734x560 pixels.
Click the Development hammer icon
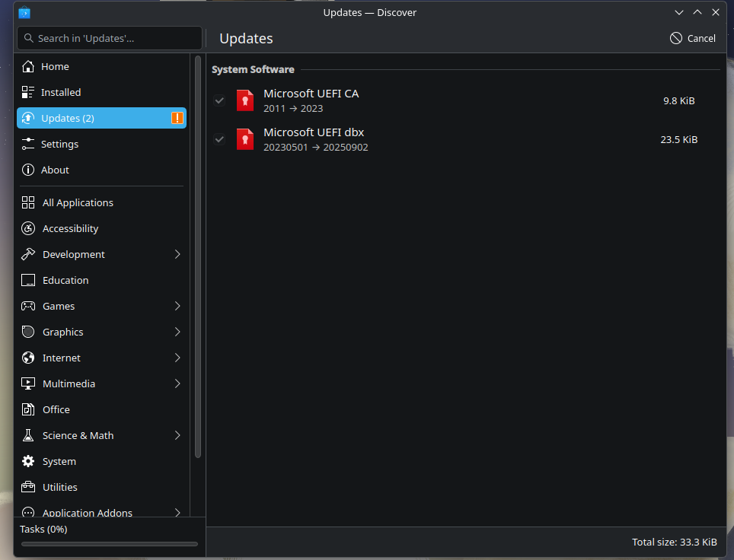(x=28, y=254)
